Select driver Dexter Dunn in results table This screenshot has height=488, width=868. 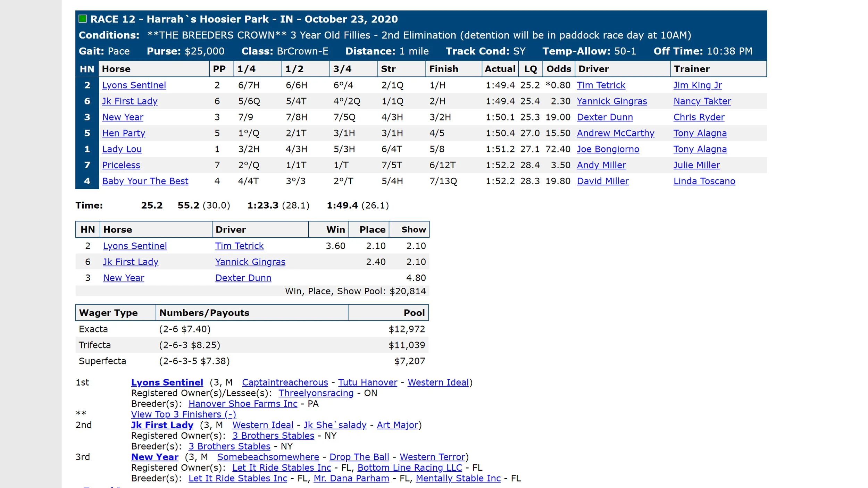click(x=604, y=117)
